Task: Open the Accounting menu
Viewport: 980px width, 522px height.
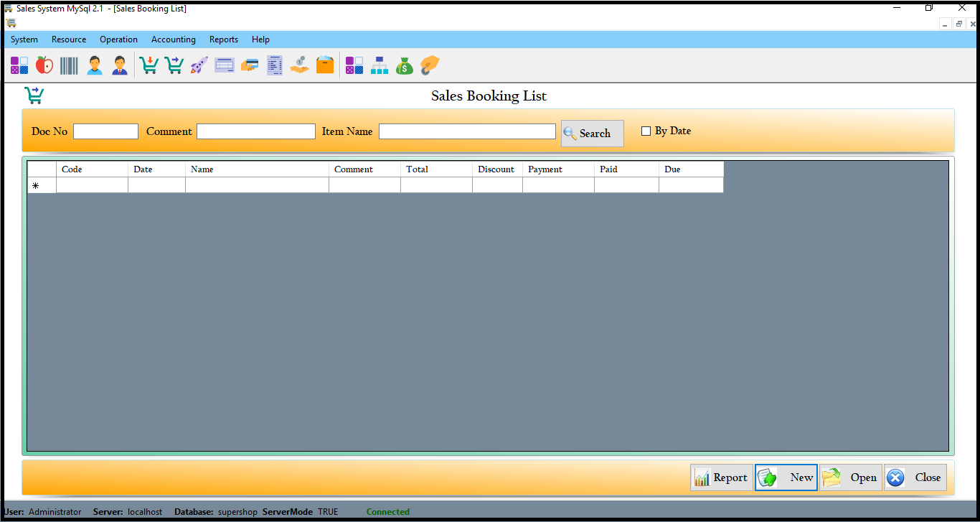Action: pos(173,39)
